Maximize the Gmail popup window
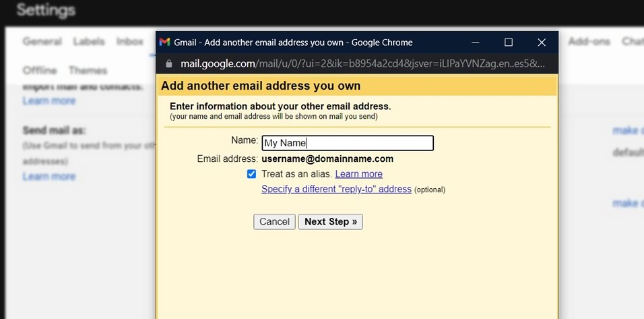This screenshot has width=644, height=319. point(509,42)
